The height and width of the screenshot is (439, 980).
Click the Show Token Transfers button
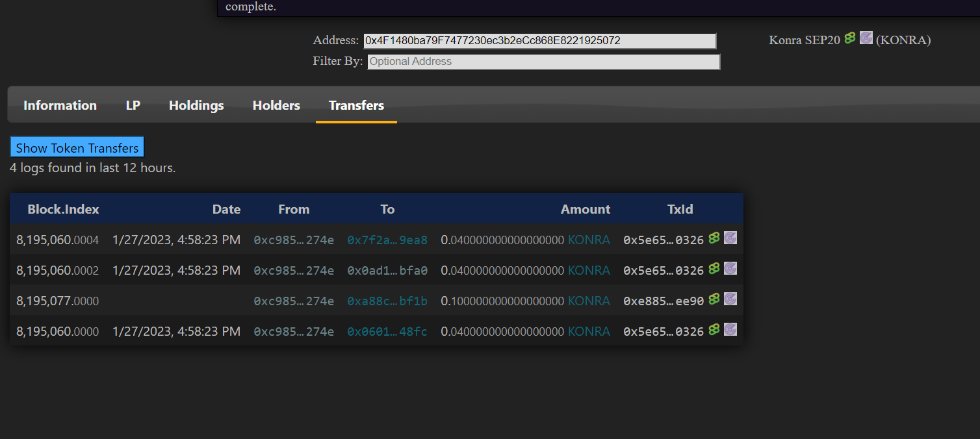pos(77,147)
